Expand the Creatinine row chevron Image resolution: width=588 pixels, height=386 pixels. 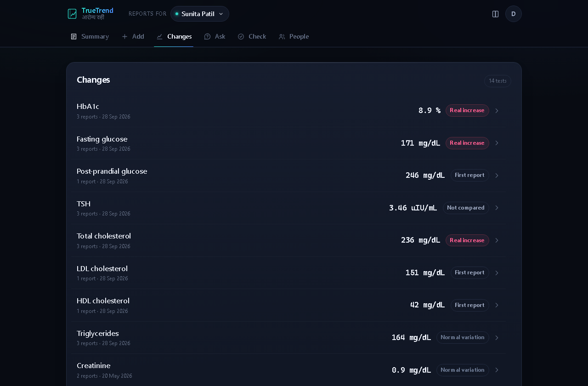[497, 370]
